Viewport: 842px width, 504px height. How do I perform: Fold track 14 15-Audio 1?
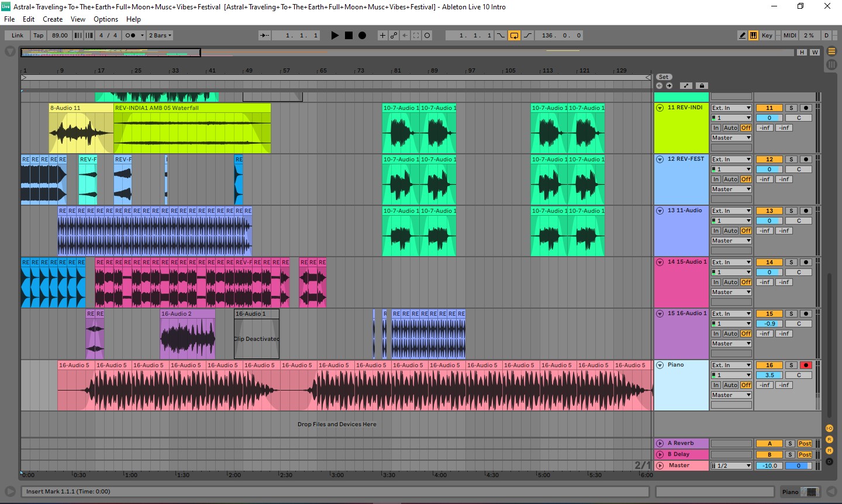pyautogui.click(x=660, y=262)
